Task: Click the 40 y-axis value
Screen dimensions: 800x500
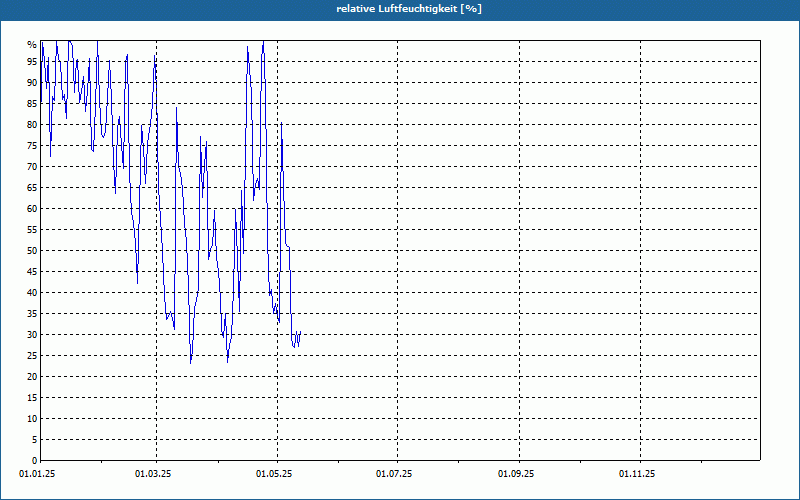Action: point(32,292)
